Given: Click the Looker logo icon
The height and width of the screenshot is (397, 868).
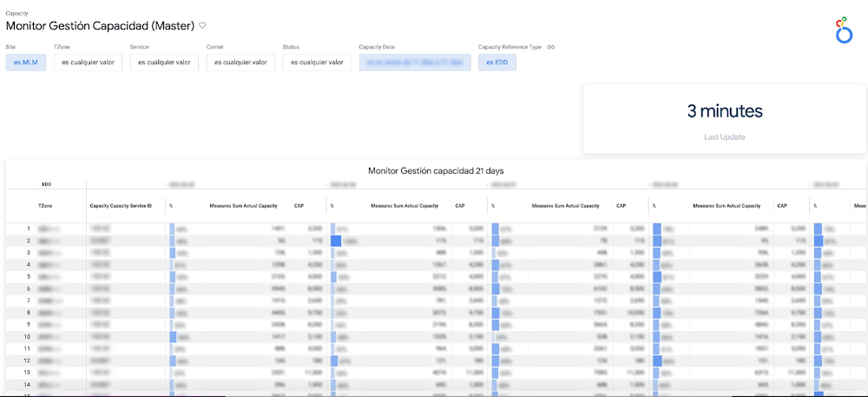Looking at the screenshot, I should (843, 30).
